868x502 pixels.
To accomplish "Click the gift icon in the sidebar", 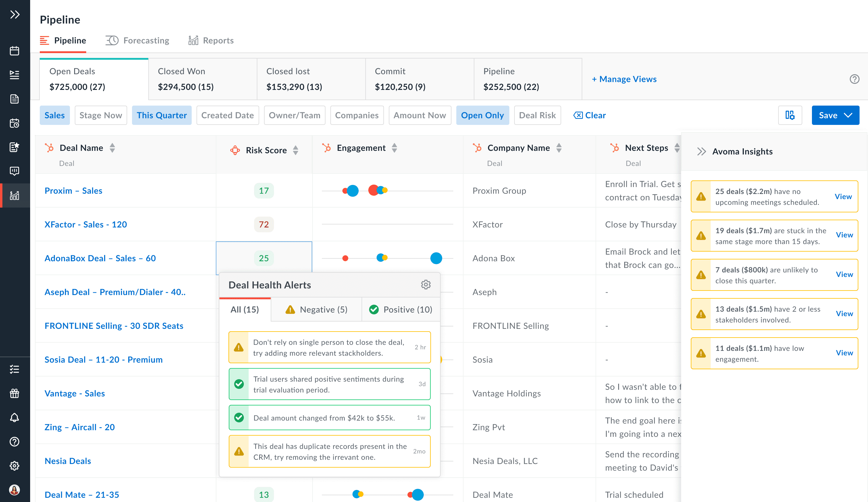I will [14, 393].
